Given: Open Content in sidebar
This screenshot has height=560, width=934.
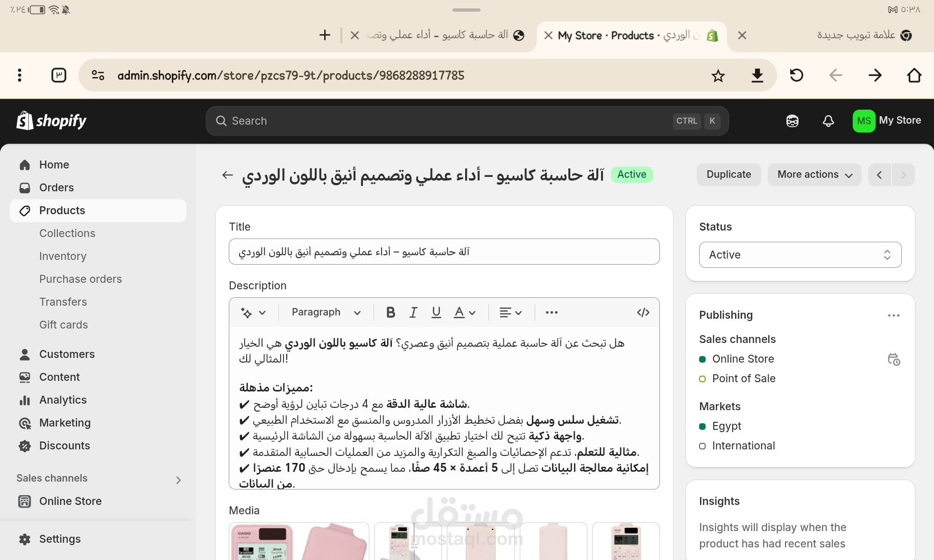Looking at the screenshot, I should 98,377.
